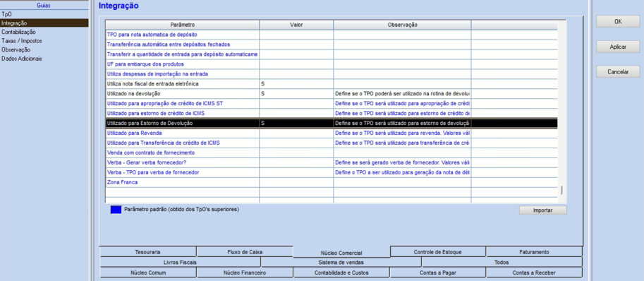Select row Utilizado para estorno de crédito de ICMS

coord(331,114)
